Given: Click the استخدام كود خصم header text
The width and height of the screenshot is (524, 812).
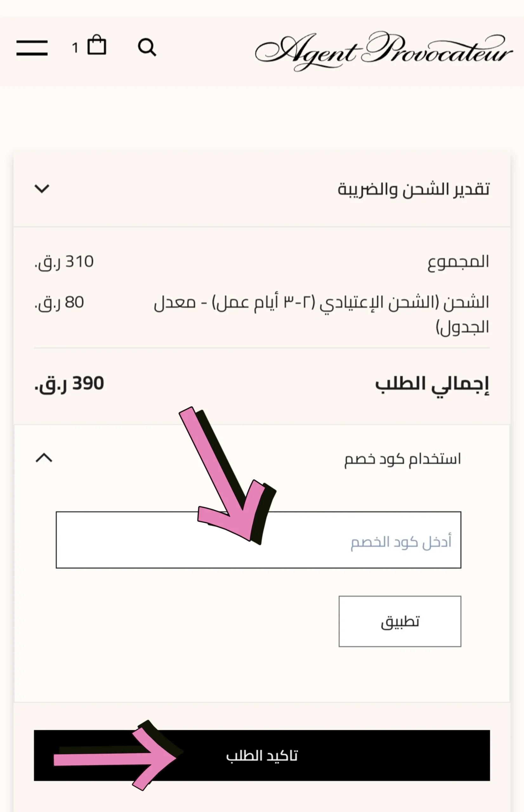Looking at the screenshot, I should [x=403, y=459].
